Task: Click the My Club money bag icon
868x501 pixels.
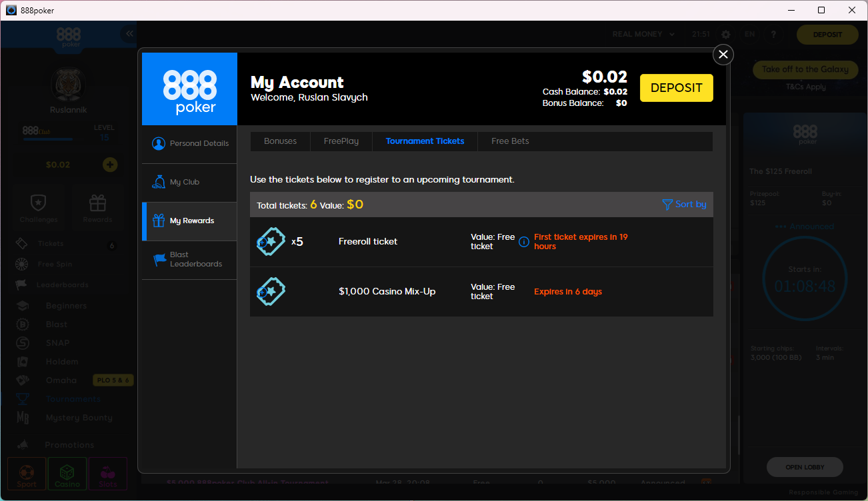Action: [159, 182]
